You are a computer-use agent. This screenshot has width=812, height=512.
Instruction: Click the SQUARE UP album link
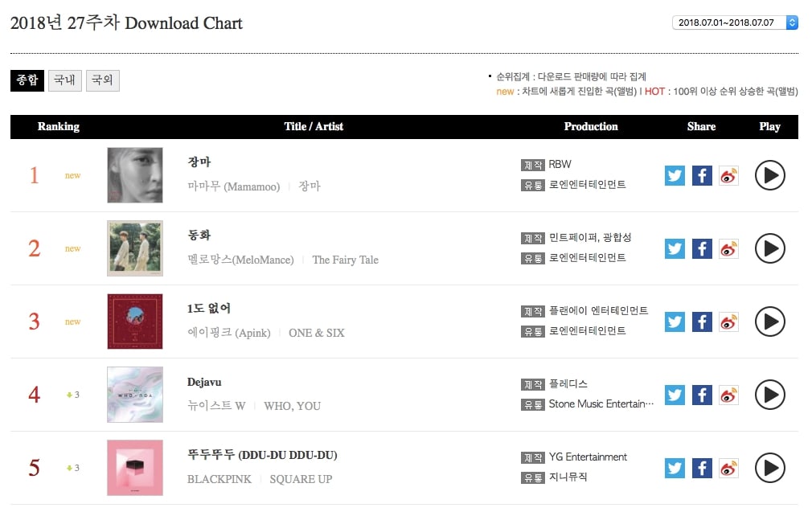point(301,479)
